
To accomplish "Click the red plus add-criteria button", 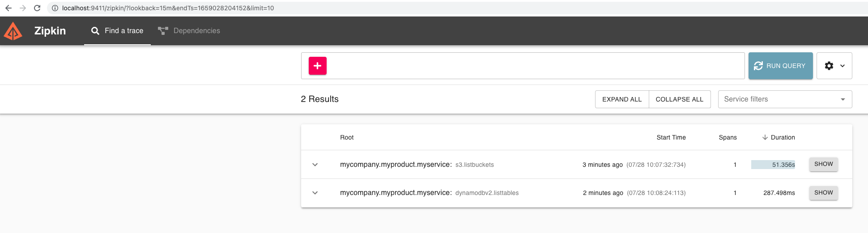I will [317, 66].
